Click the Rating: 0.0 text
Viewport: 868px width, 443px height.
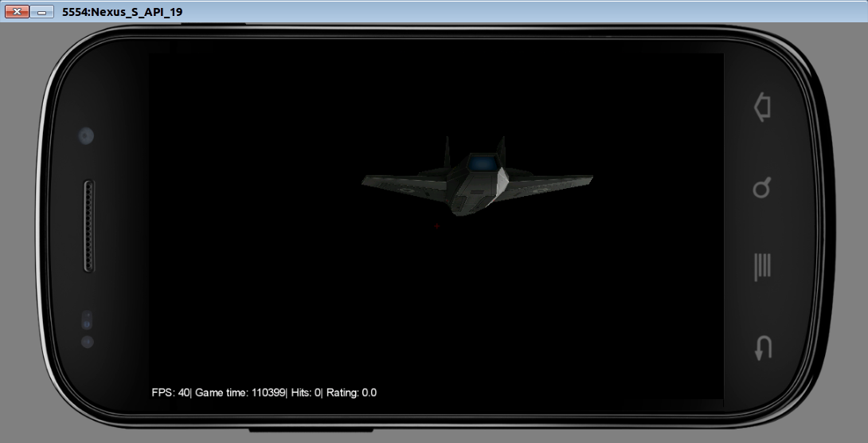click(351, 393)
